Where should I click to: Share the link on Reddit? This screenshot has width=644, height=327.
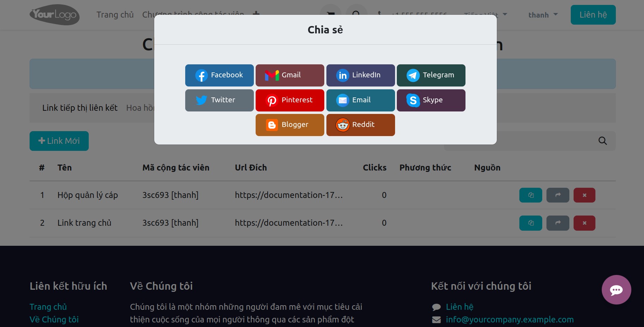360,124
